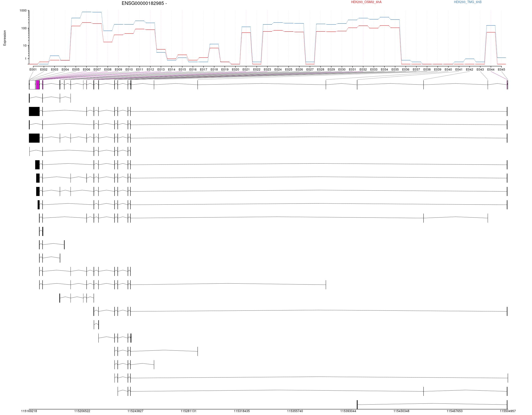This screenshot has width=532, height=415.
Task: Click exon label E001
Action: click(x=33, y=69)
